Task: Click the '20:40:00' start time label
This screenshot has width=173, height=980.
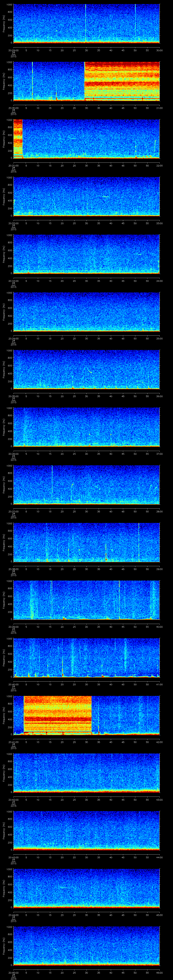Action: pyautogui.click(x=13, y=684)
